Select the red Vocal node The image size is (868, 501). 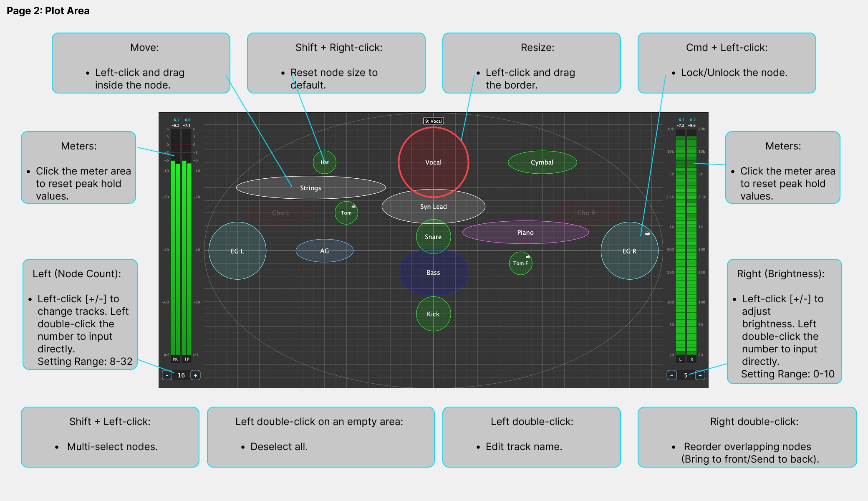pos(434,162)
